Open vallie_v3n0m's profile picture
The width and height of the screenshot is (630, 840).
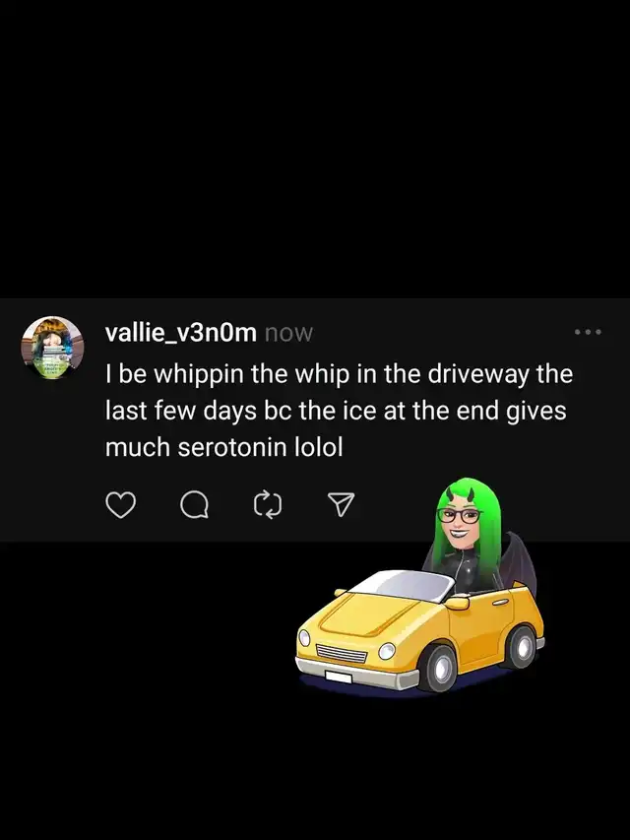coord(52,348)
